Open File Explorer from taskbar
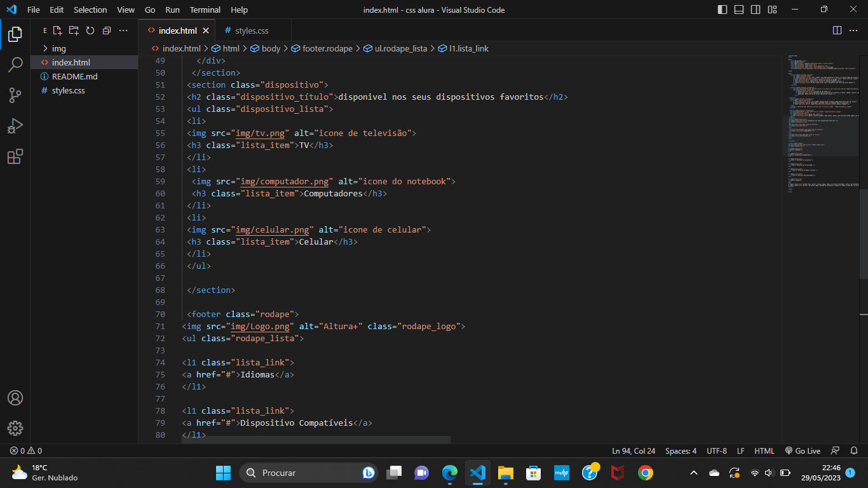The width and height of the screenshot is (868, 488). (x=505, y=473)
